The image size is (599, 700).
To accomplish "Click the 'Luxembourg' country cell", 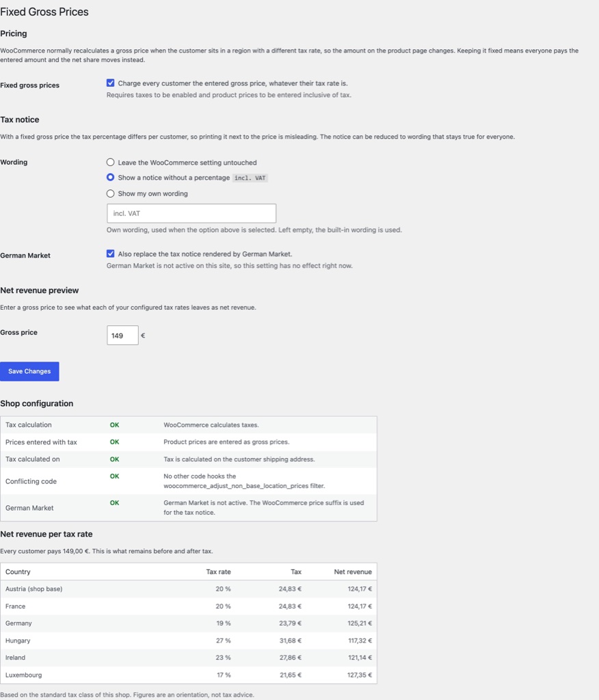I will [24, 675].
